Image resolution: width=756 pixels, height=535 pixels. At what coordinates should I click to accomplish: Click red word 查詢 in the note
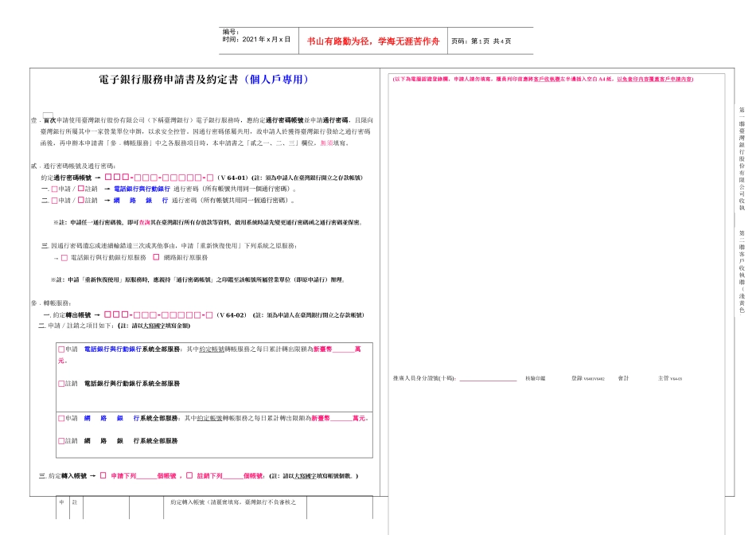pos(145,223)
